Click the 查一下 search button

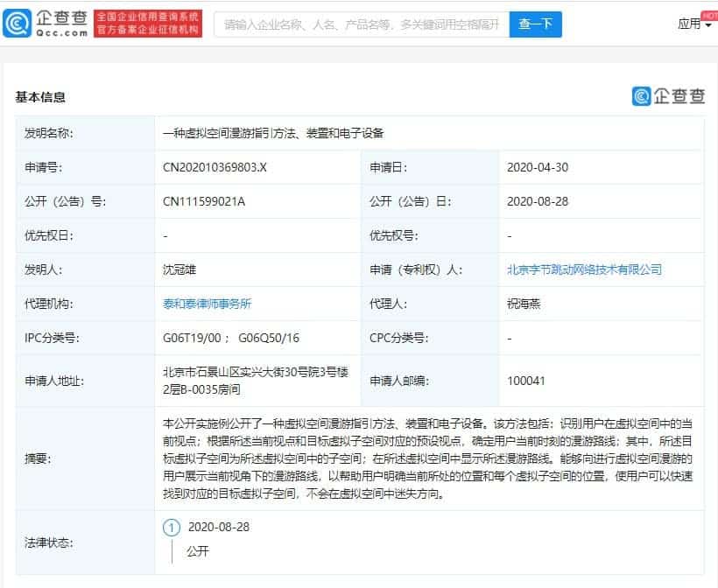pos(535,24)
